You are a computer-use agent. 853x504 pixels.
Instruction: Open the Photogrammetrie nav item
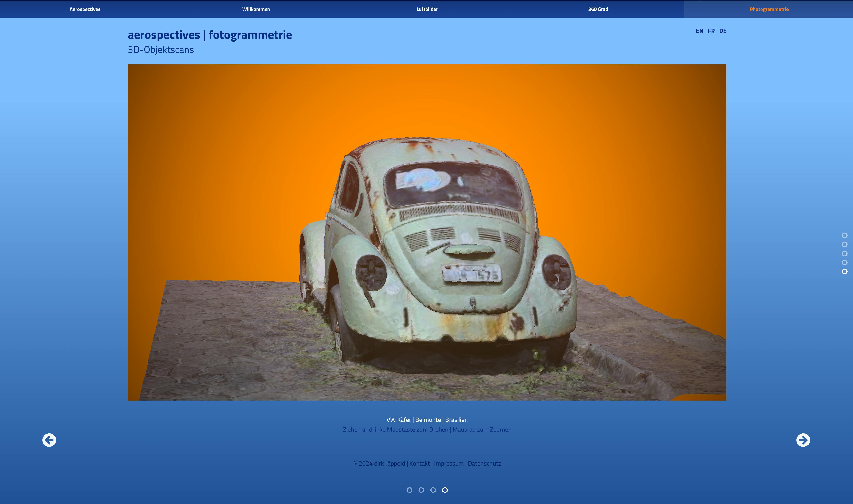769,9
